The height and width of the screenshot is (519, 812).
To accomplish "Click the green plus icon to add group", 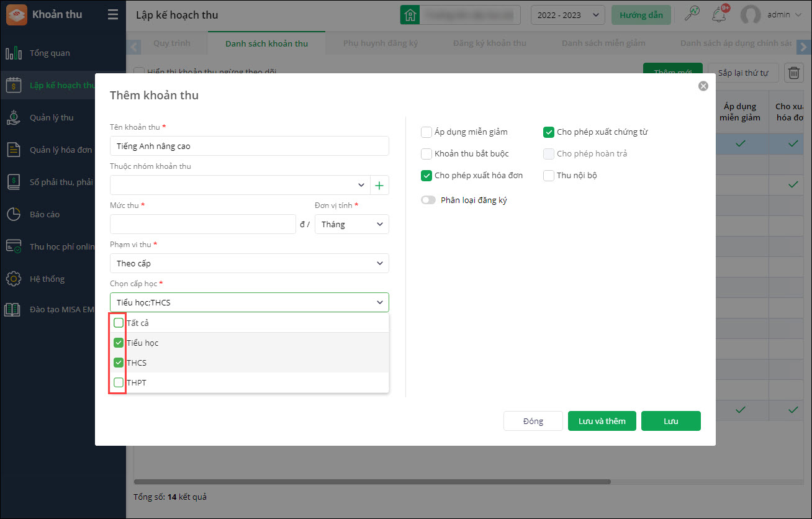I will click(x=379, y=185).
